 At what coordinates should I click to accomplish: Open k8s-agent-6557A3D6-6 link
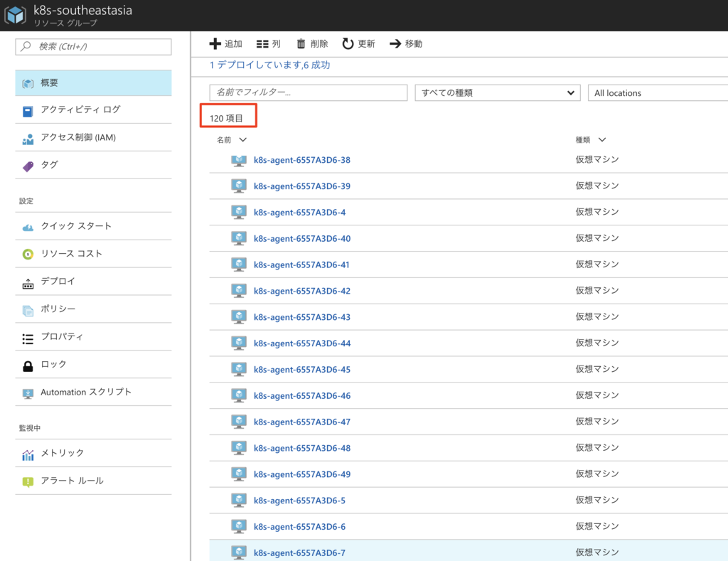(299, 527)
